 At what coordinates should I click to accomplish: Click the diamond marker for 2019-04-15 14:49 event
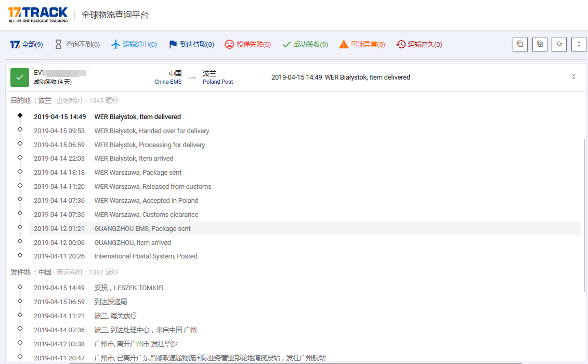point(20,115)
